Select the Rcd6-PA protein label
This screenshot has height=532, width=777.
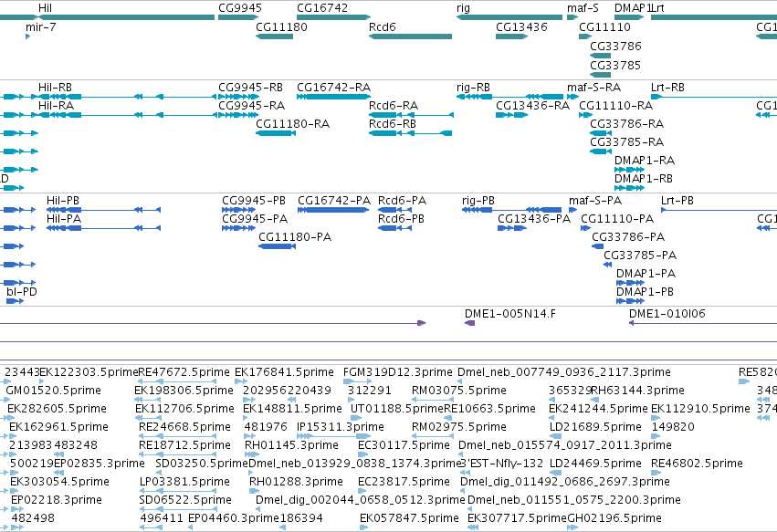402,201
